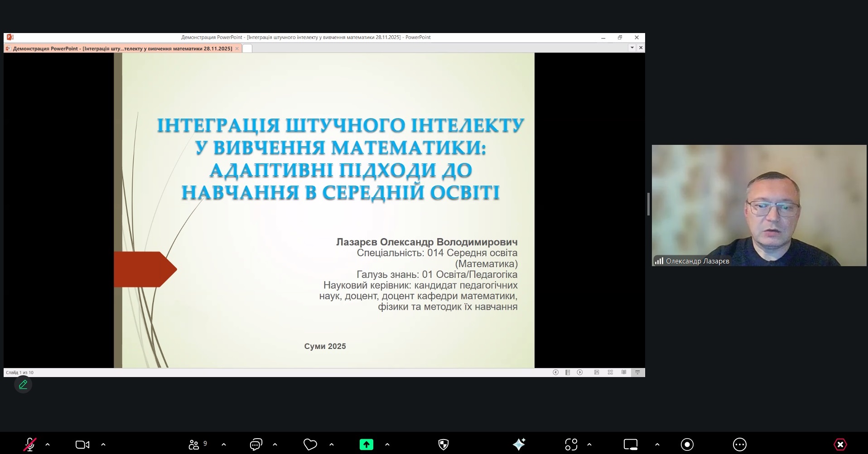The image size is (868, 454).
Task: Click the green share screen button
Action: 366,444
